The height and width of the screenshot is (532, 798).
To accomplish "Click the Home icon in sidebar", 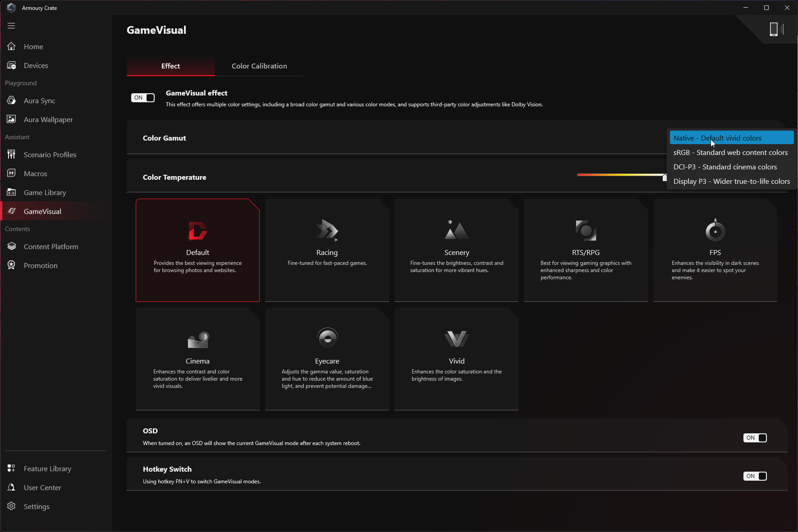I will click(x=11, y=46).
